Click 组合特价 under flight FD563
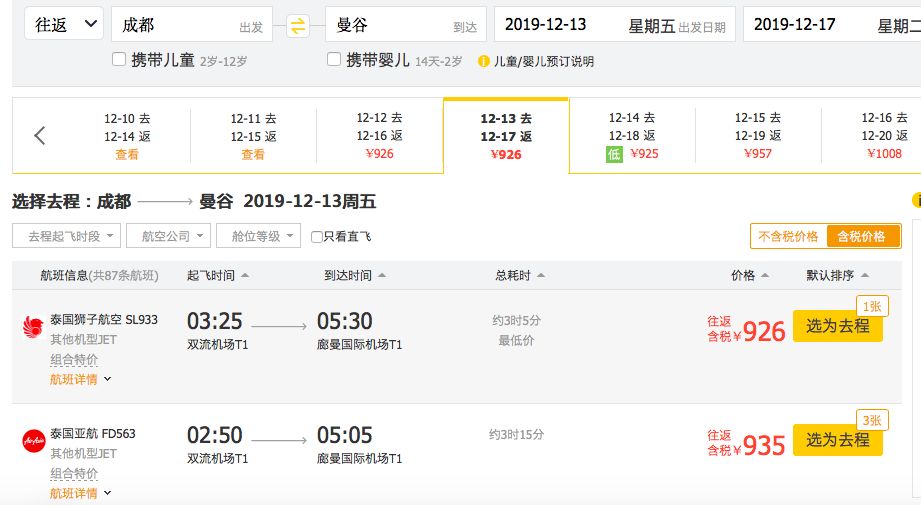 [x=74, y=473]
